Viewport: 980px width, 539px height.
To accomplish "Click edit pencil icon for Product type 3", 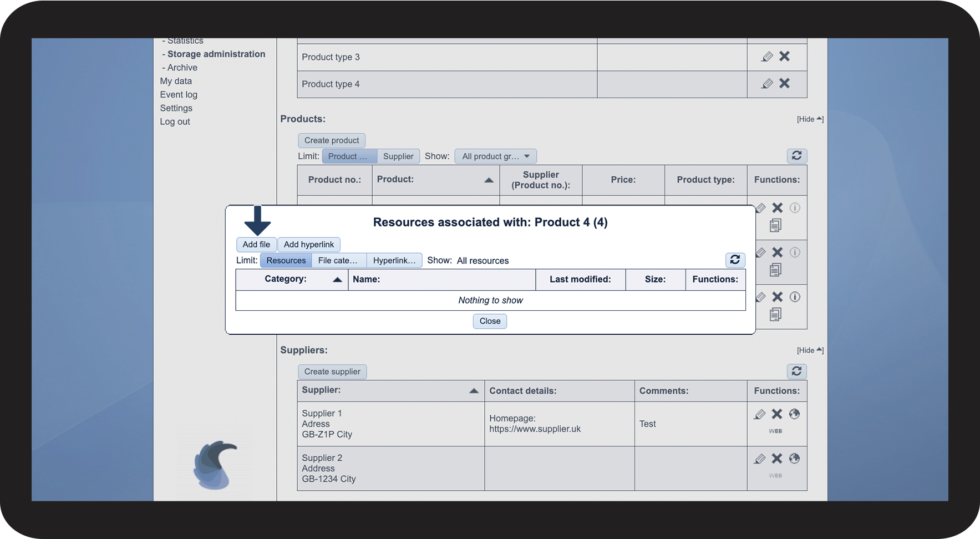I will (767, 57).
